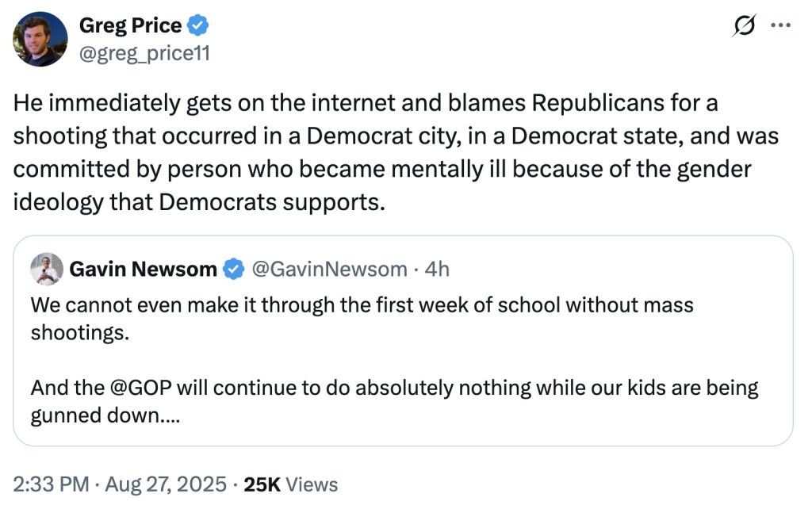Viewport: 812px width, 509px height.
Task: Open Greg Price's display name link
Action: (x=130, y=26)
